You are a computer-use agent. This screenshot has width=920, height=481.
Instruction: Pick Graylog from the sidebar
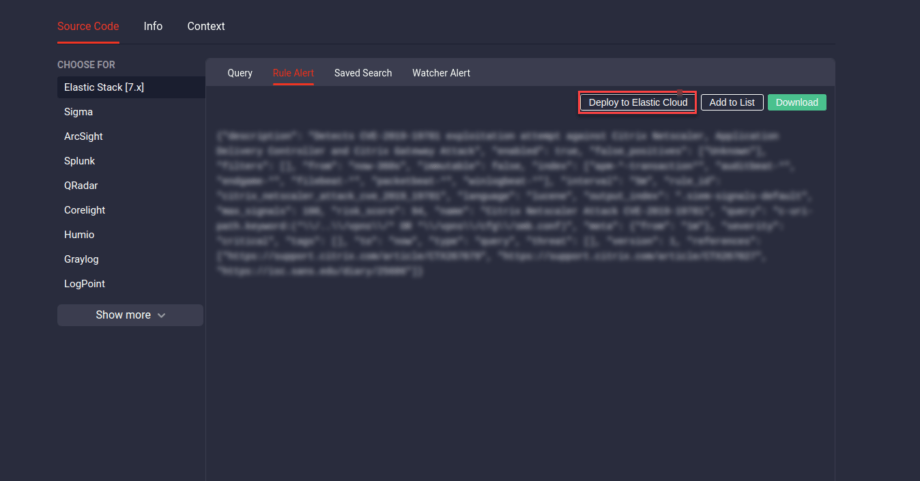82,259
